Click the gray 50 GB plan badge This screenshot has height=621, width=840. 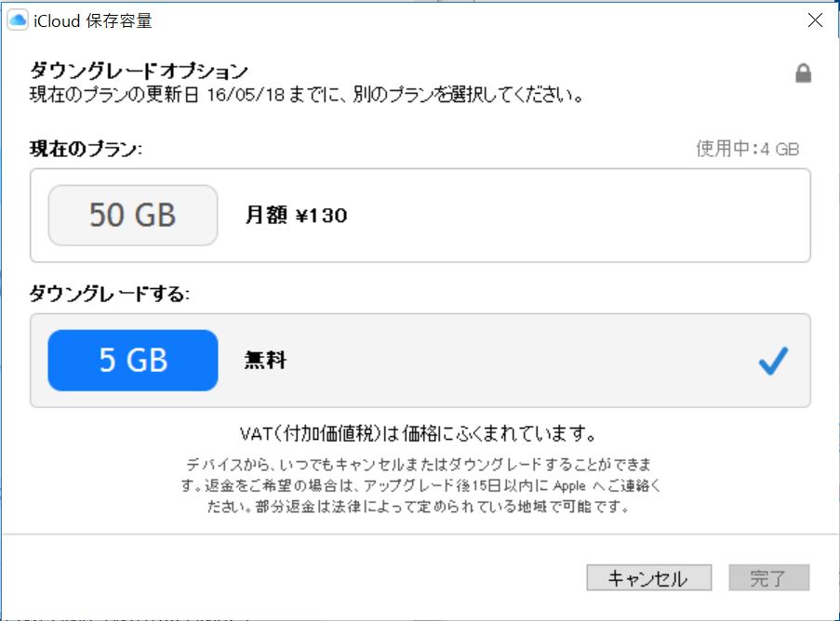[133, 216]
